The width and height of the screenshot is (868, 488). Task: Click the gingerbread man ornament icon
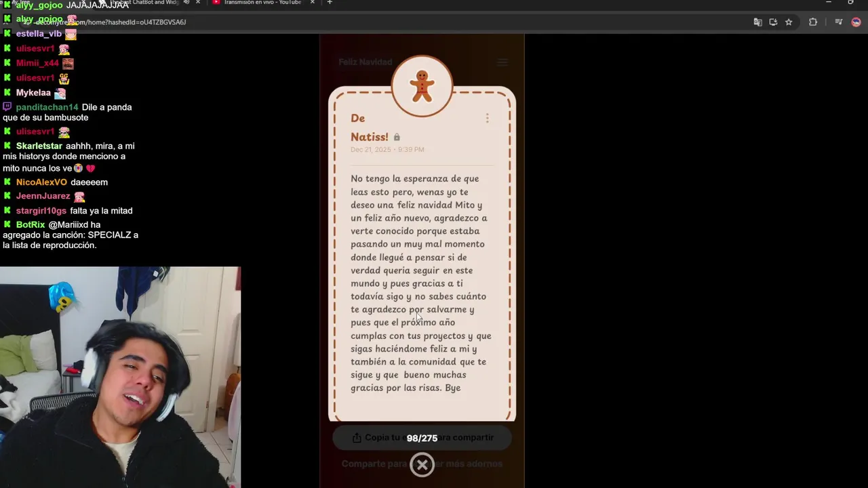(422, 86)
